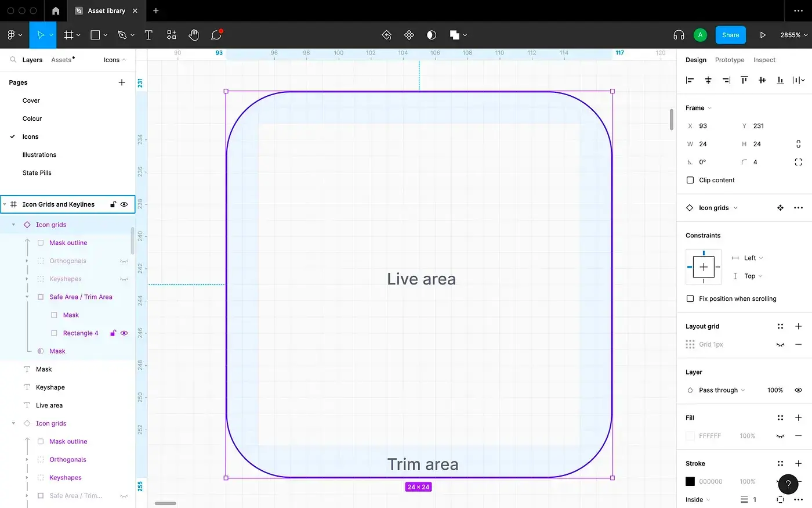This screenshot has height=508, width=812.
Task: Open the Icon grids instance swap dropdown
Action: point(718,208)
